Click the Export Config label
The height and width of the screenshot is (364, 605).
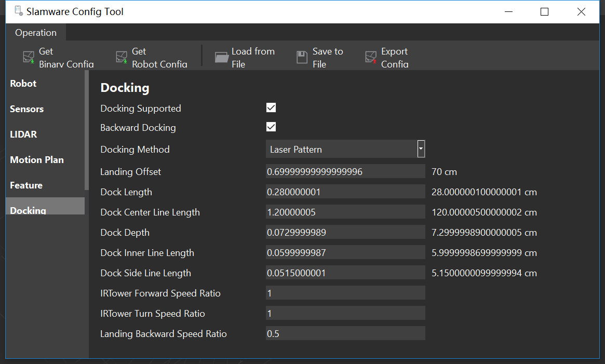click(395, 58)
